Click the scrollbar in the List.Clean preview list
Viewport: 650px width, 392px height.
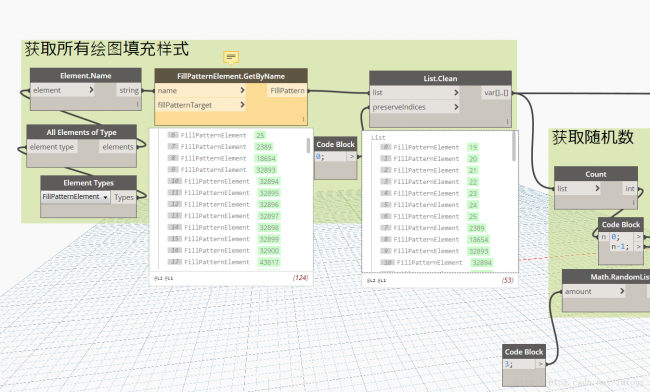[x=514, y=146]
